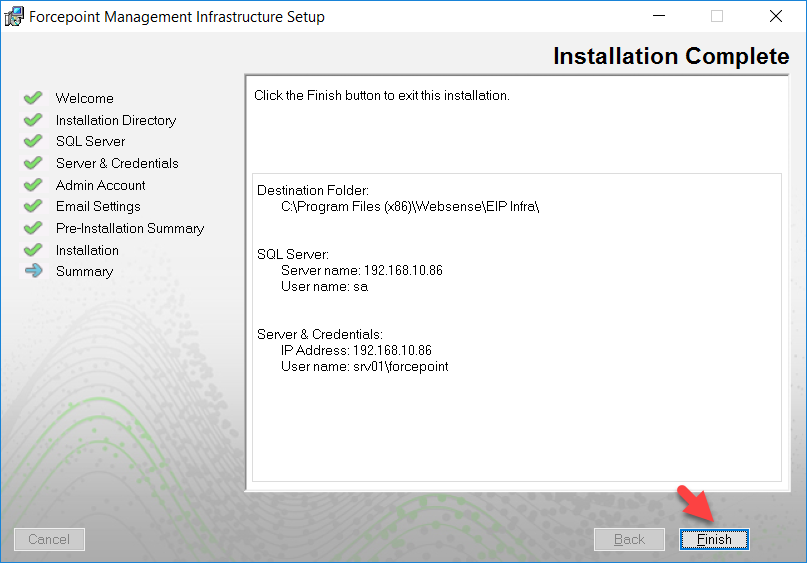Click the green check beside Installation step
The image size is (807, 563).
[x=33, y=250]
